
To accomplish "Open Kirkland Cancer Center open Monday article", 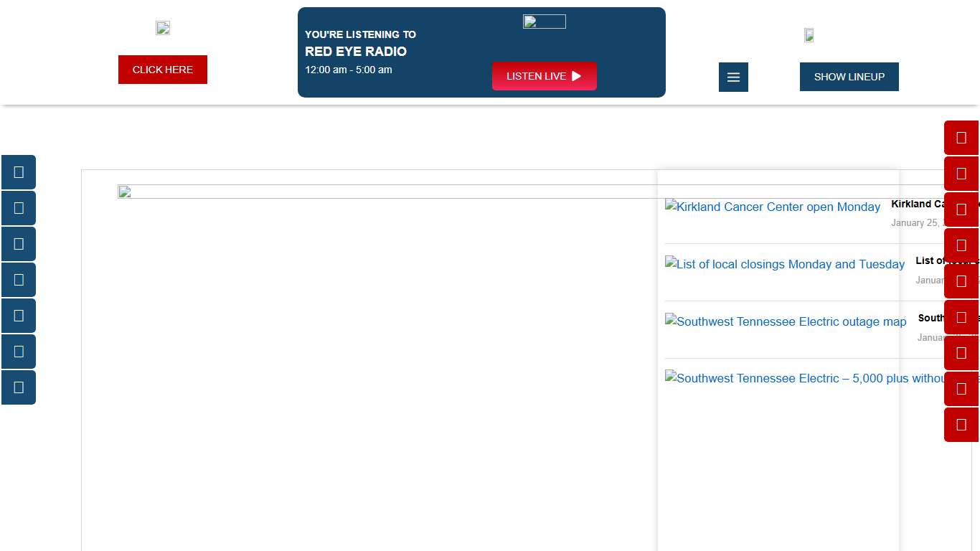I will [773, 207].
